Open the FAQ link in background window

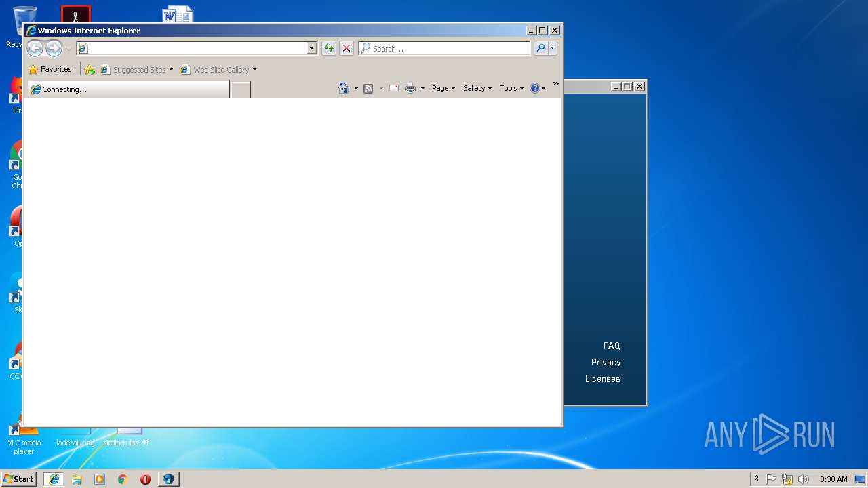[x=612, y=346]
